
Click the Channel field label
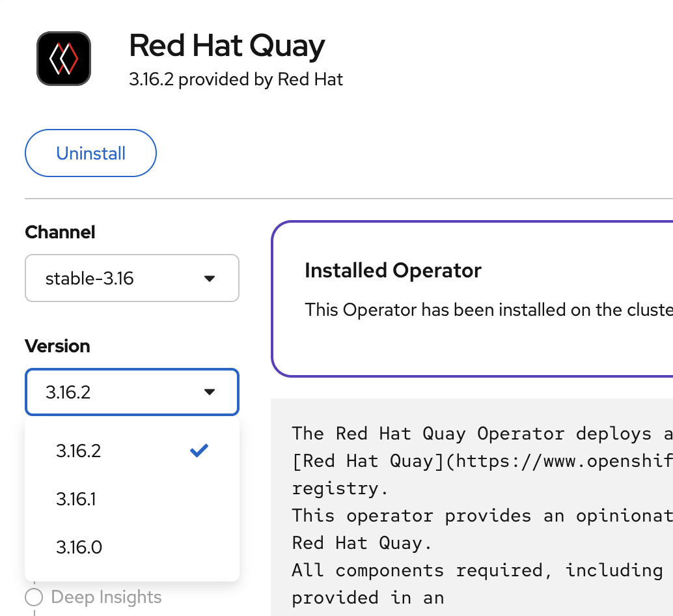coord(60,232)
